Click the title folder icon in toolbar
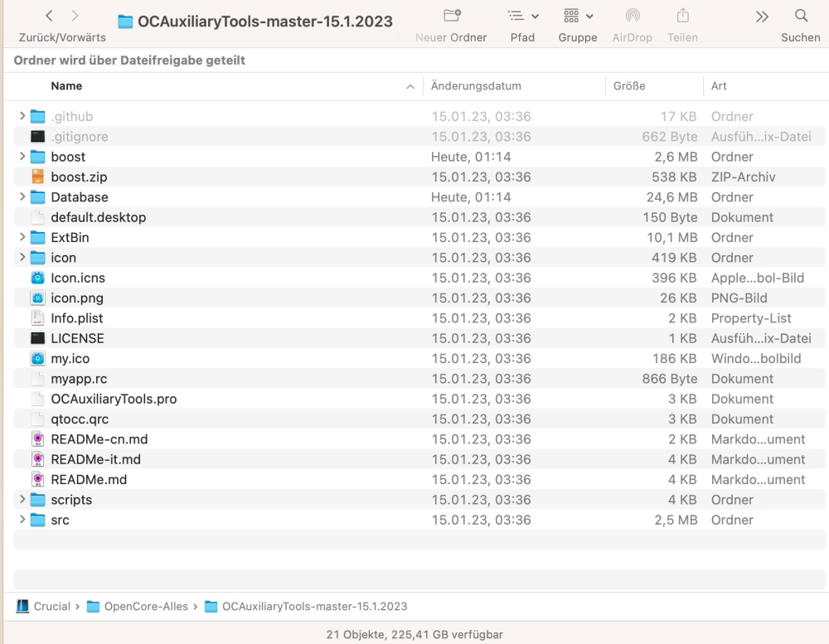The height and width of the screenshot is (644, 829). click(x=125, y=22)
